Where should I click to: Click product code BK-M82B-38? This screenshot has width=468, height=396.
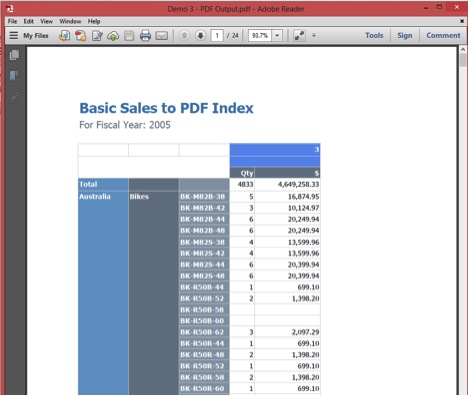202,197
